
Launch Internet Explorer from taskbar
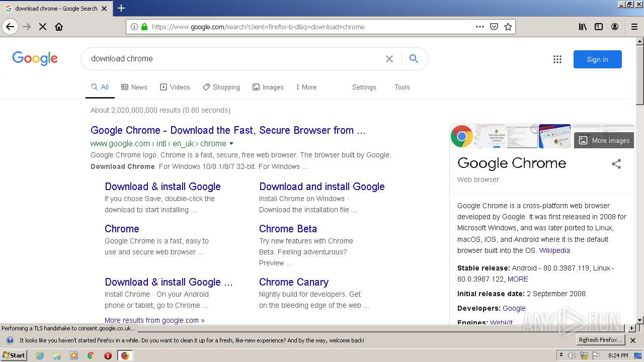tap(40, 355)
